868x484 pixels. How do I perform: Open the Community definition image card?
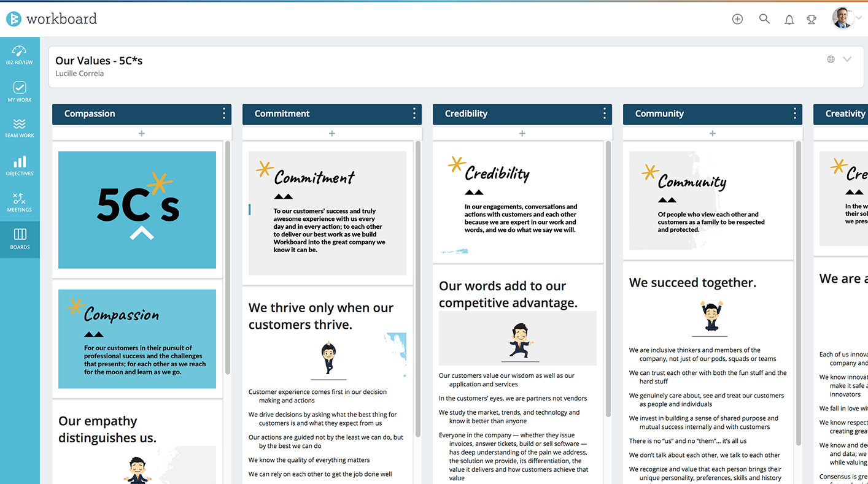(x=708, y=201)
